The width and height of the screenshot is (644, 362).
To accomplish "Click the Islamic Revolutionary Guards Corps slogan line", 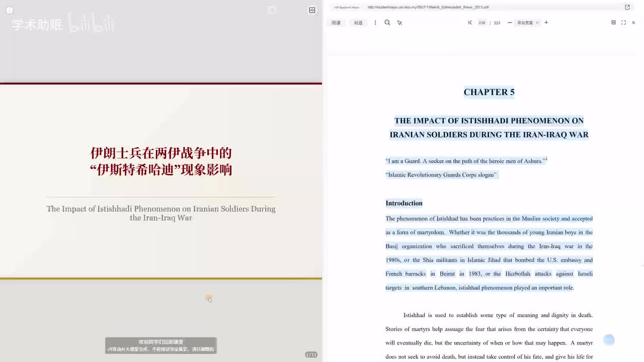I will click(441, 175).
